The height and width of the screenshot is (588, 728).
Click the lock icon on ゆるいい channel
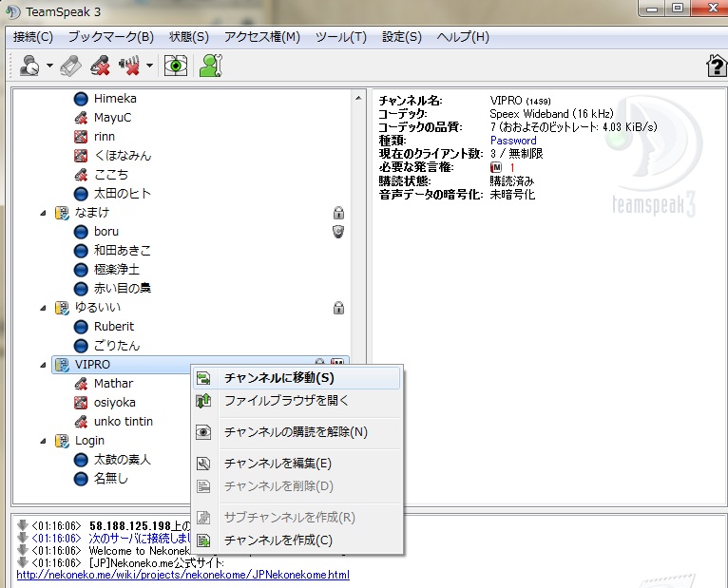click(338, 308)
